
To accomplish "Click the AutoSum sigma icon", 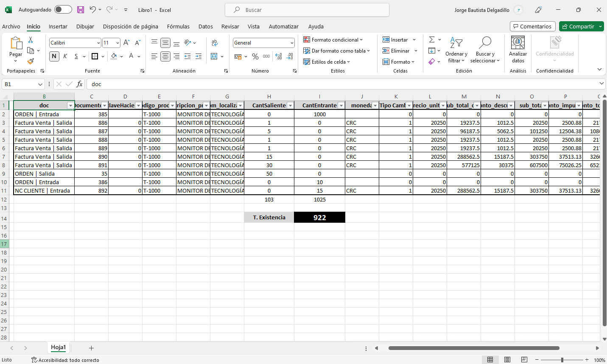I will [432, 39].
